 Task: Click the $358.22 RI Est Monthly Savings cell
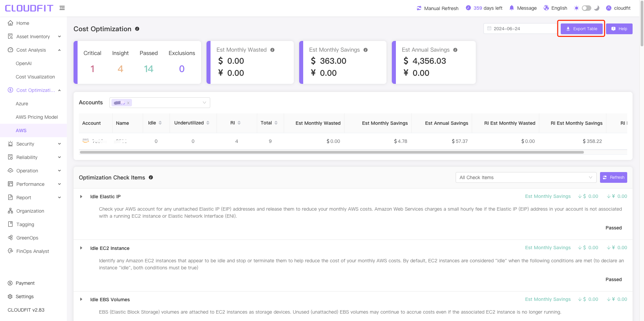pos(592,141)
